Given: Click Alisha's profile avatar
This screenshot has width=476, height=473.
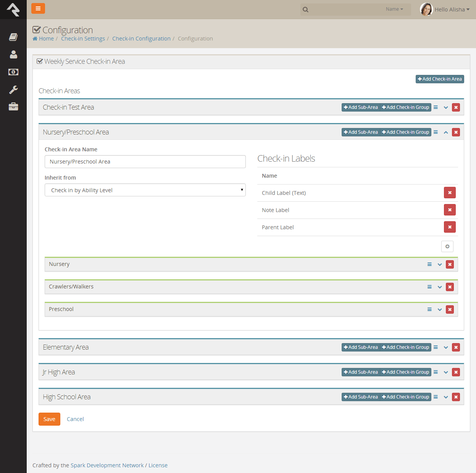Looking at the screenshot, I should click(x=426, y=9).
